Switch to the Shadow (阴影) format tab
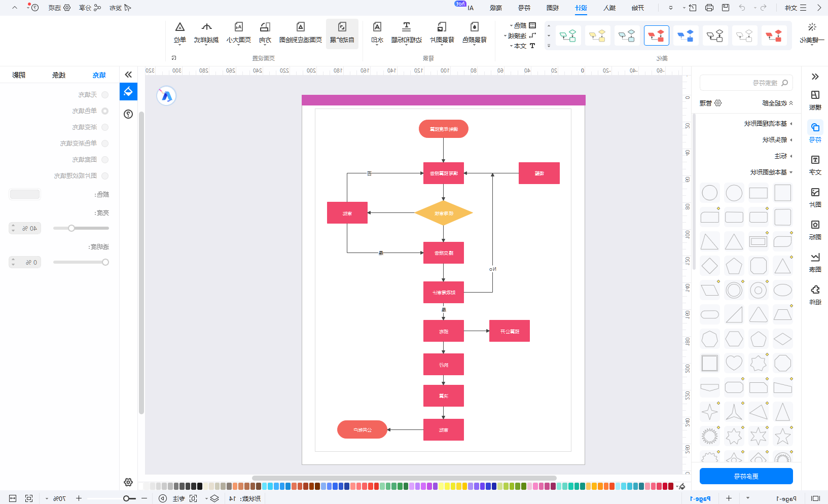This screenshot has width=828, height=504. coord(19,75)
